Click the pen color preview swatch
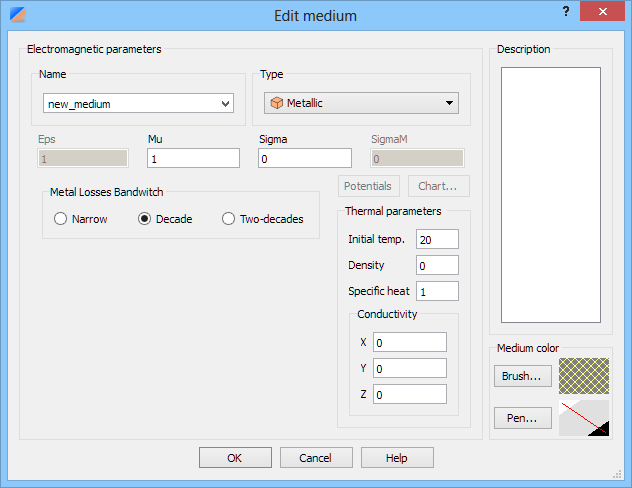This screenshot has height=488, width=632. (x=584, y=418)
